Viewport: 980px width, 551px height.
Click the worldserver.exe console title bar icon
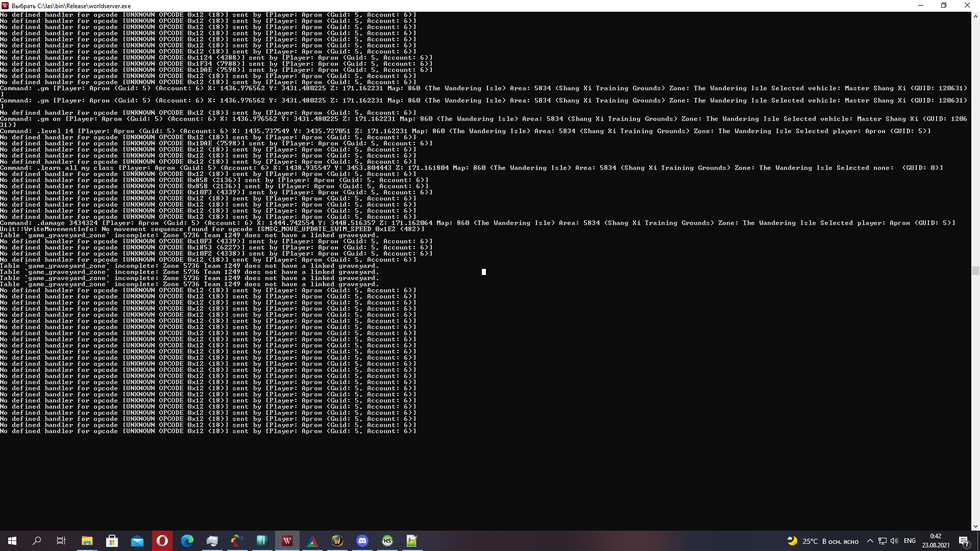[5, 6]
